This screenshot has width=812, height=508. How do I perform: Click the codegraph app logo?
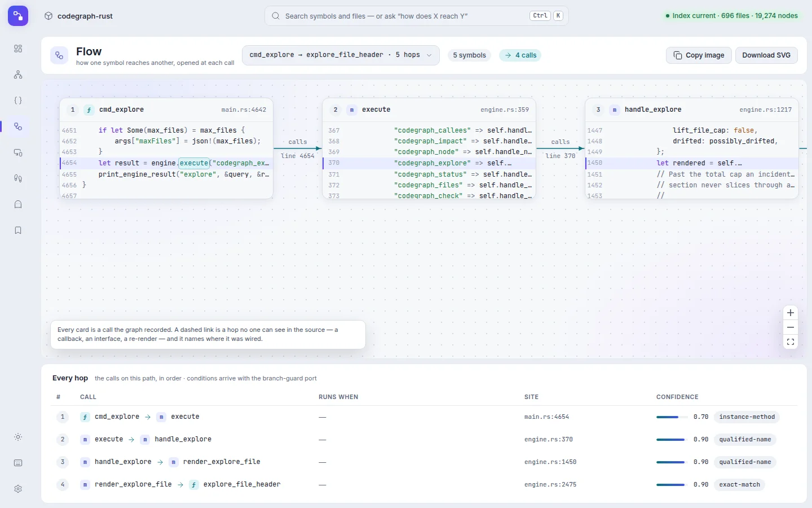(18, 16)
